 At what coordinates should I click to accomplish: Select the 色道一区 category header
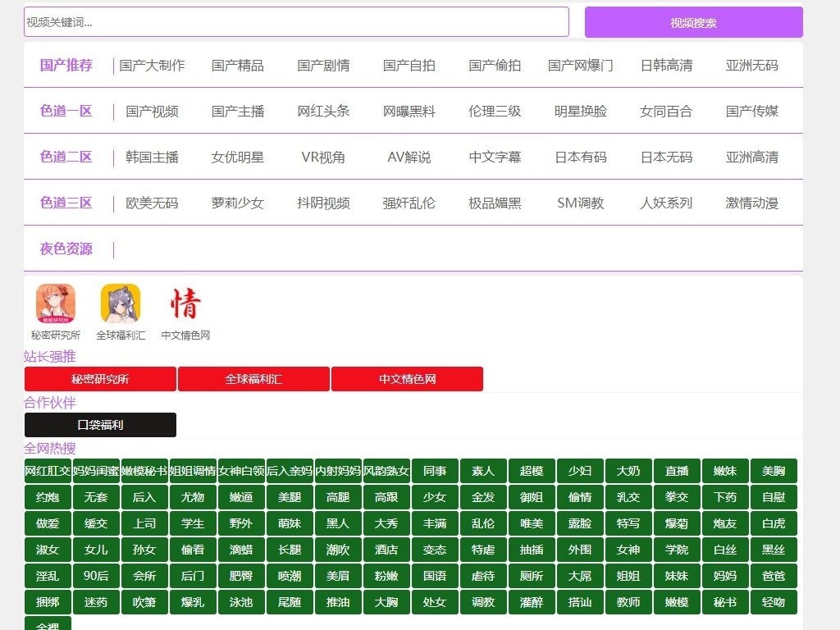pyautogui.click(x=66, y=111)
